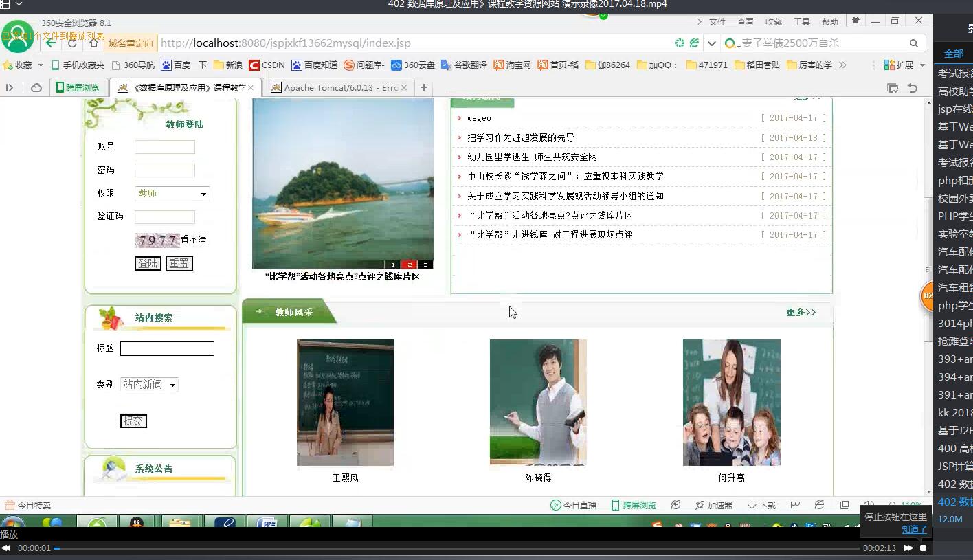The width and height of the screenshot is (973, 560).
Task: Open the 查看 menu
Action: pyautogui.click(x=746, y=21)
